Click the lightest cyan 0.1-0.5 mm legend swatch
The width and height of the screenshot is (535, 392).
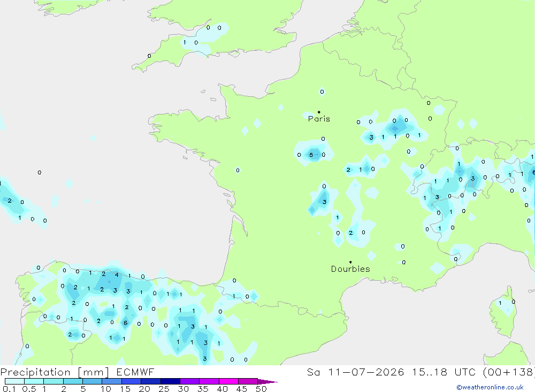click(14, 381)
